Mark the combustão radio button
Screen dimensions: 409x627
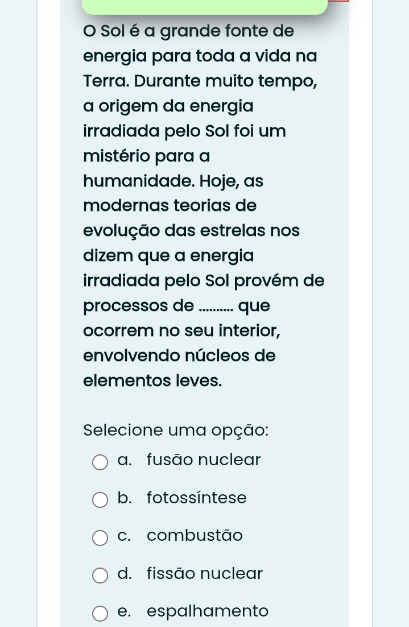pos(100,538)
